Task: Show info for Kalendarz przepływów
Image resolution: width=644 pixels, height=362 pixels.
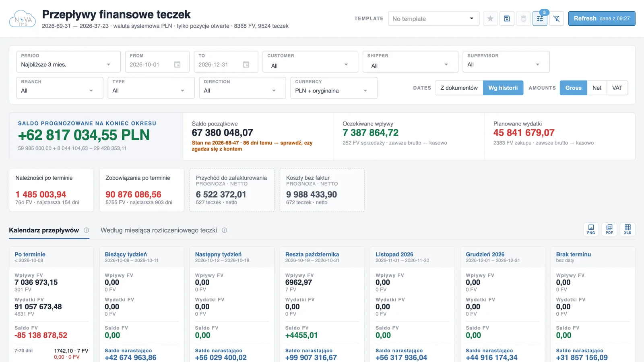Action: pos(86,230)
